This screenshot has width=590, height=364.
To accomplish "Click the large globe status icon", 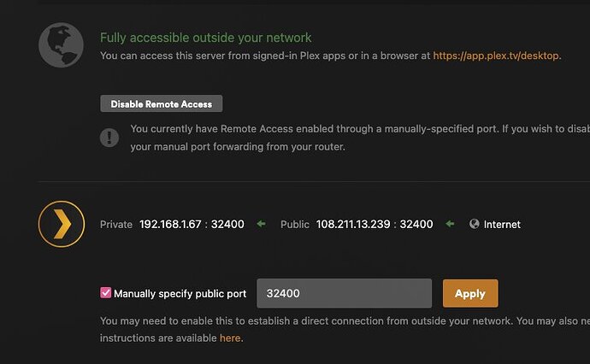I will tap(61, 45).
